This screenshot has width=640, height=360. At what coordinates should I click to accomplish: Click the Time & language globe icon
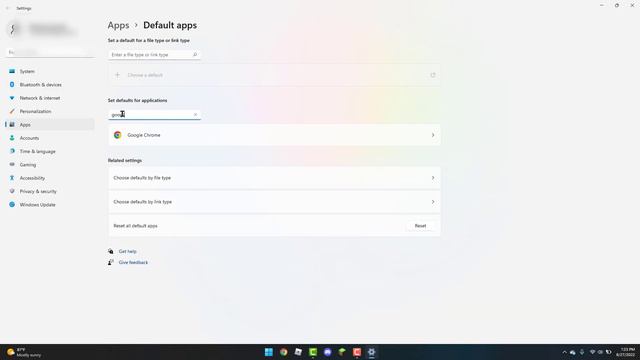tap(12, 151)
